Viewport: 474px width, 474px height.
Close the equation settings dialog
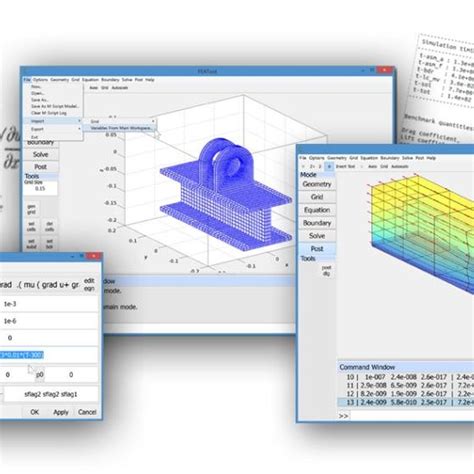coord(93,256)
